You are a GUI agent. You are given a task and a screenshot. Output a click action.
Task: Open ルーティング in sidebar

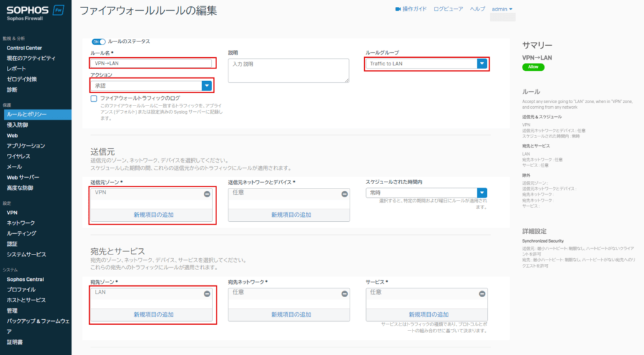coord(21,234)
